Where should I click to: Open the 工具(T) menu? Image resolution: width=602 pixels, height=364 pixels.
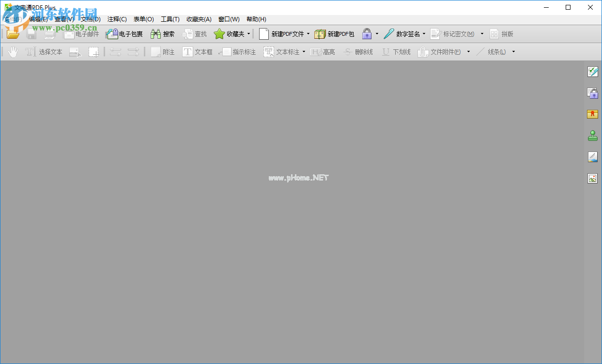click(x=170, y=19)
